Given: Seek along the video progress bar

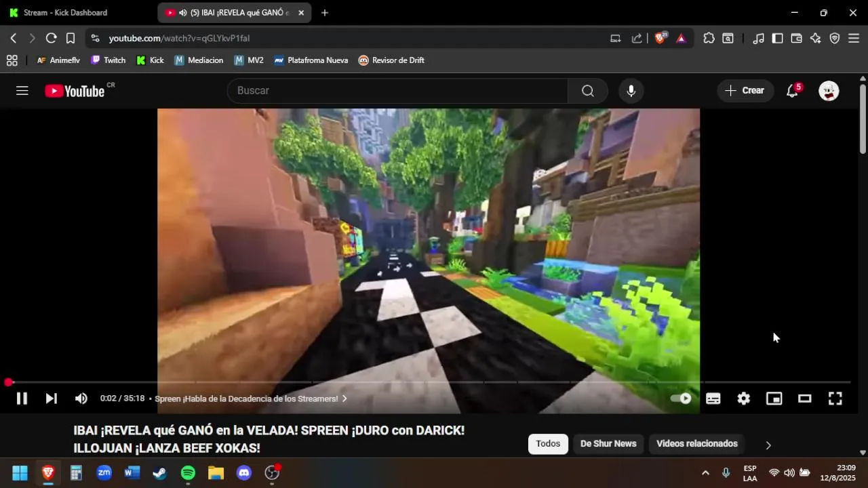Looking at the screenshot, I should [x=429, y=382].
